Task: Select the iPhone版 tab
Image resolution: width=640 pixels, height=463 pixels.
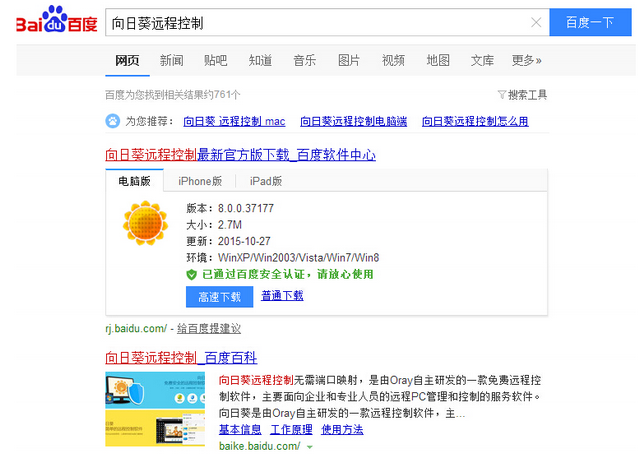Action: coord(200,181)
